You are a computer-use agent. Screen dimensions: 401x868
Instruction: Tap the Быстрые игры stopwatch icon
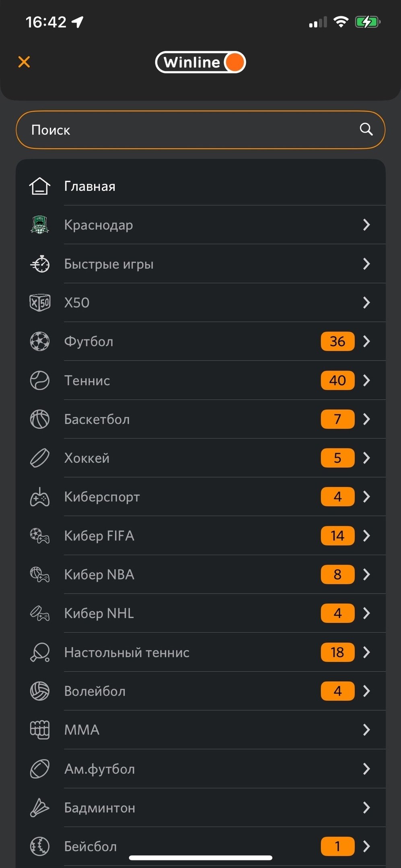click(40, 264)
